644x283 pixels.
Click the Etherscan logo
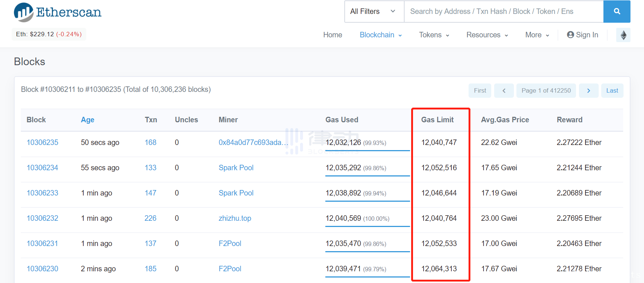57,12
